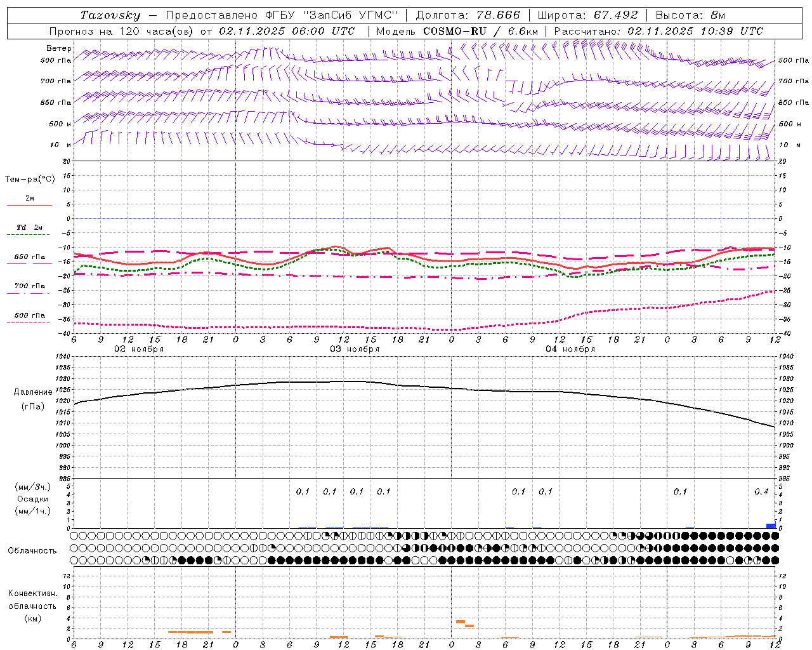Click the 04 ноября date label

click(x=570, y=349)
